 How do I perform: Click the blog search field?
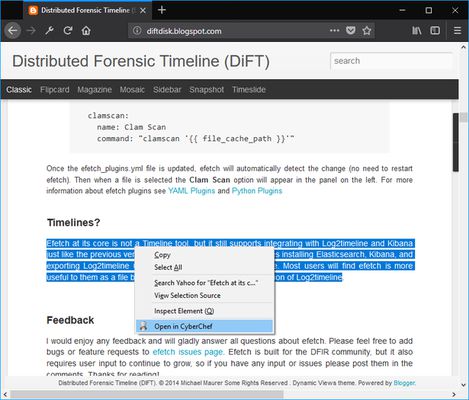(x=391, y=61)
